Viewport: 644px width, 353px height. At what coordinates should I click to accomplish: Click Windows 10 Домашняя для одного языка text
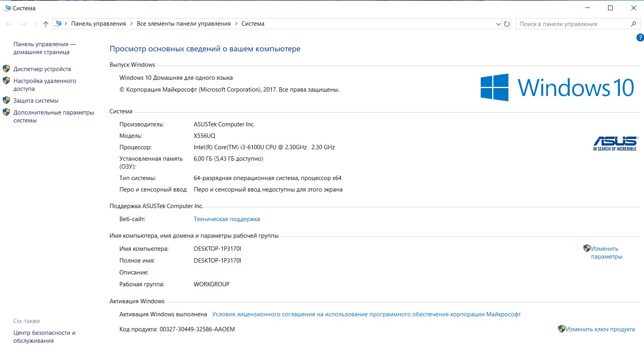pyautogui.click(x=176, y=78)
